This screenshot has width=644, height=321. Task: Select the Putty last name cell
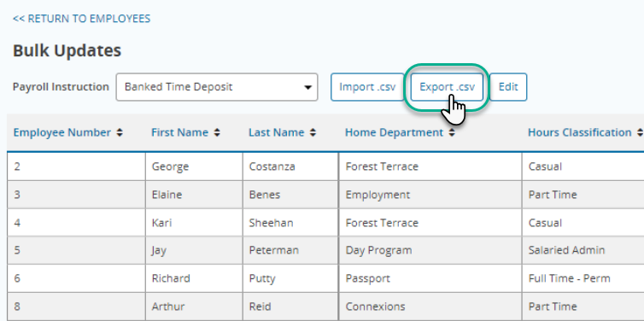pos(290,278)
